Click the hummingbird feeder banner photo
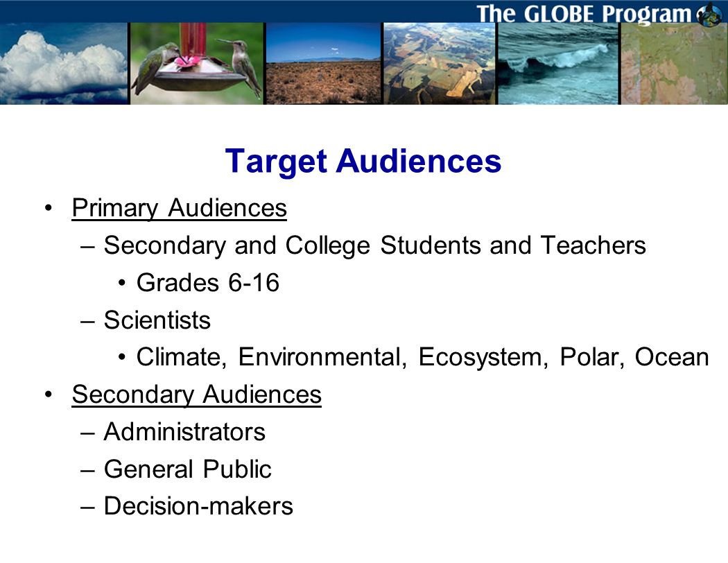 [196, 64]
